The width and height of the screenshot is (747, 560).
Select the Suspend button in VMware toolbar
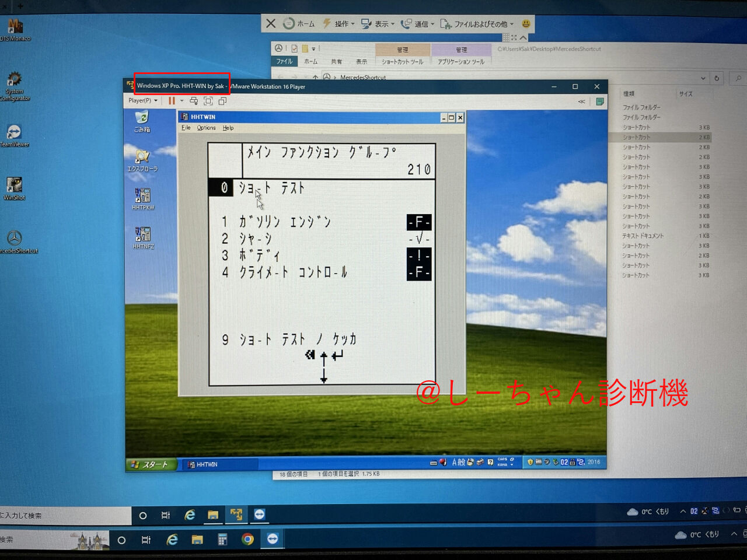[x=172, y=100]
